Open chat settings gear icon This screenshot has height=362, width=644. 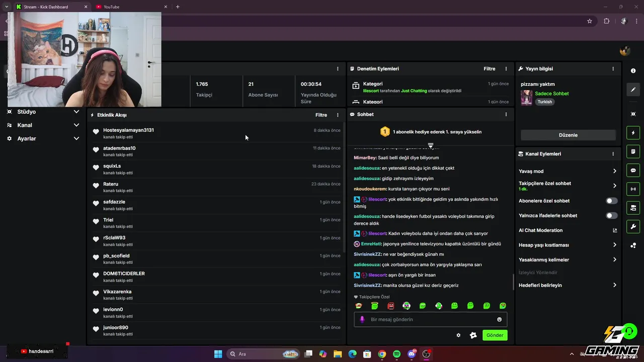point(458,335)
